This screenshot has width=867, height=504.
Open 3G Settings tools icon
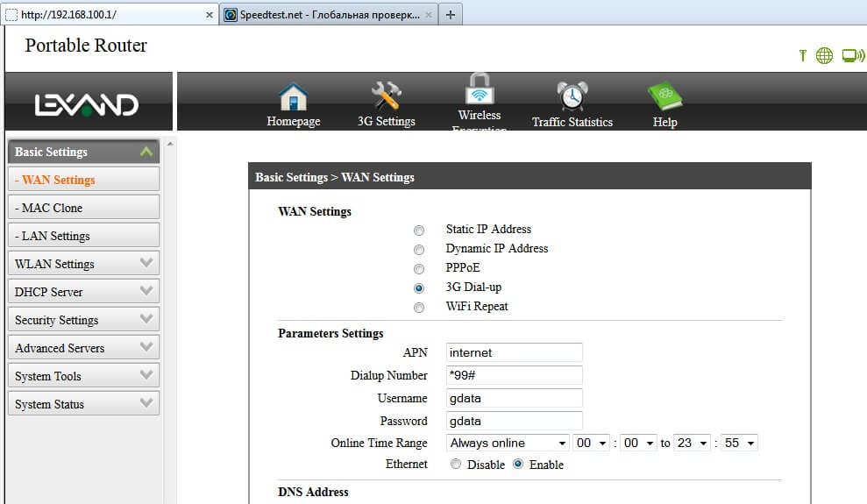coord(386,96)
